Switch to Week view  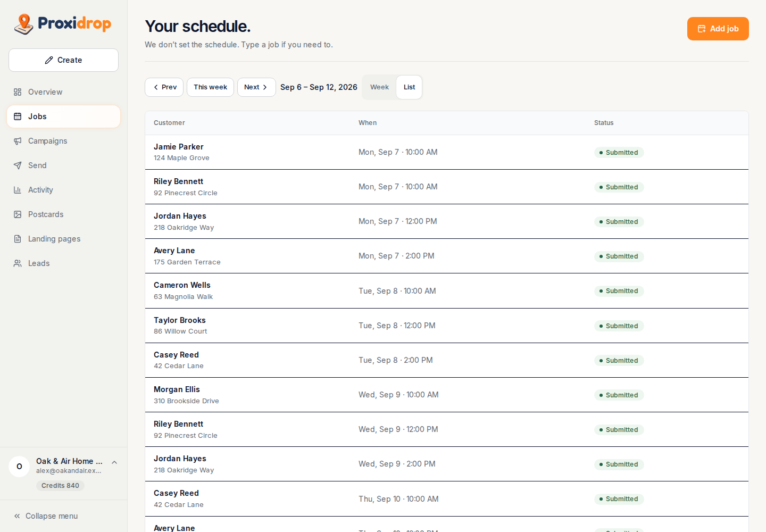[x=379, y=87]
